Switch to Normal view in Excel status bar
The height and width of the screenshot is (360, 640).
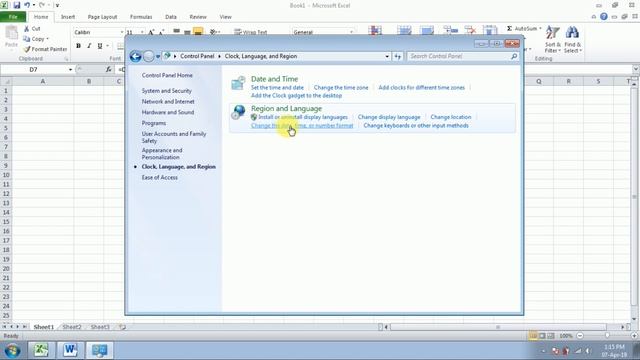click(533, 336)
